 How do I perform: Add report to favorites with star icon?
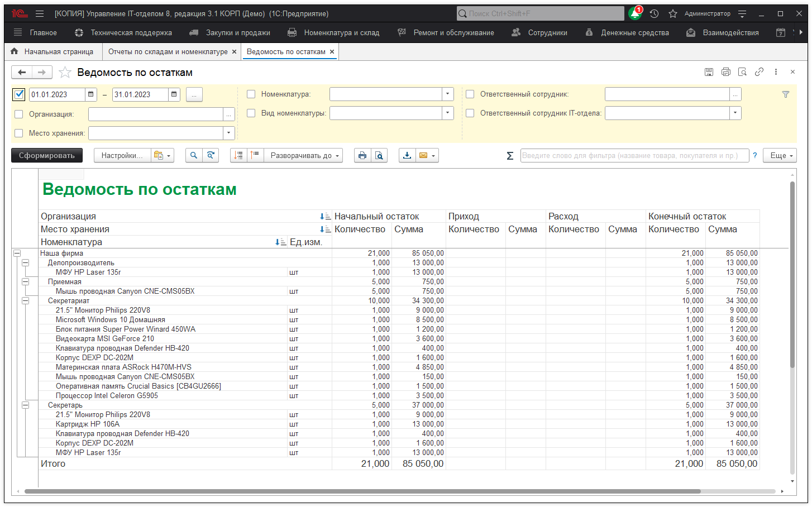coord(65,73)
